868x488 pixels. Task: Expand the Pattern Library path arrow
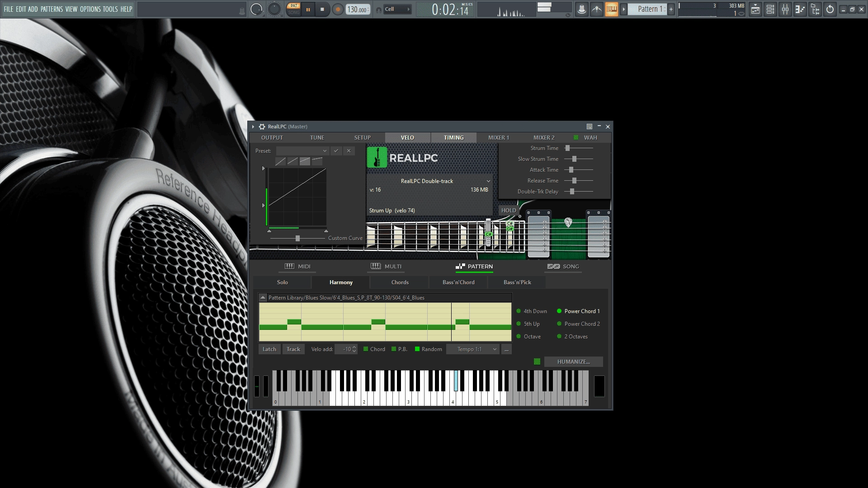pyautogui.click(x=263, y=297)
